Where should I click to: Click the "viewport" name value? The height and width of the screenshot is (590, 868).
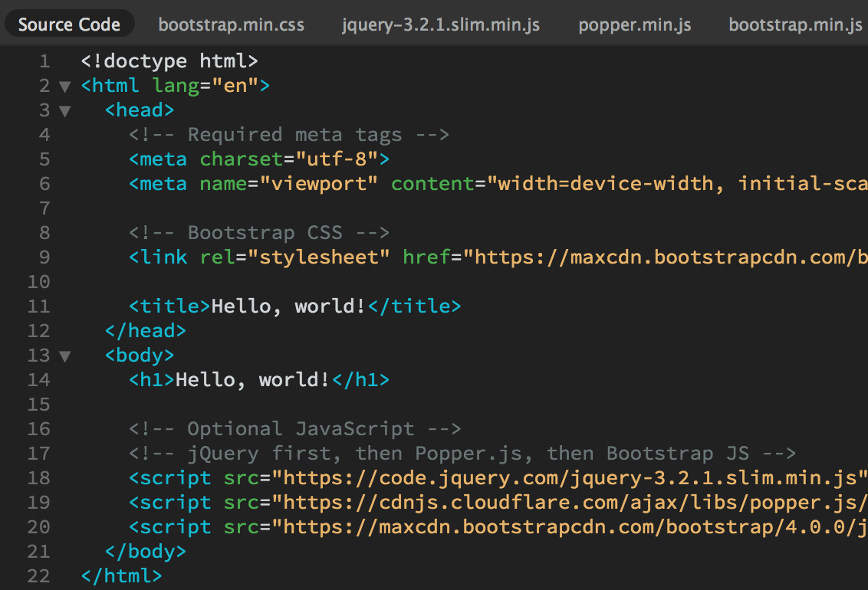(318, 184)
